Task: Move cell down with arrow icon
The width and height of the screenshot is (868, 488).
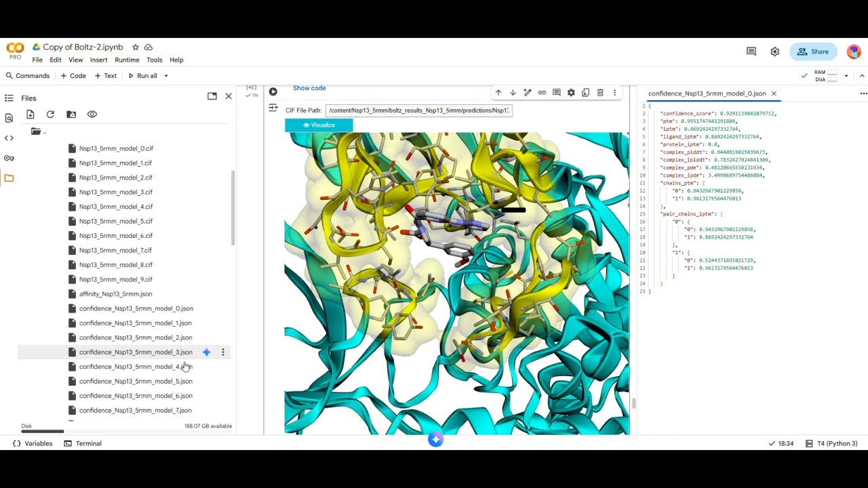Action: point(513,93)
